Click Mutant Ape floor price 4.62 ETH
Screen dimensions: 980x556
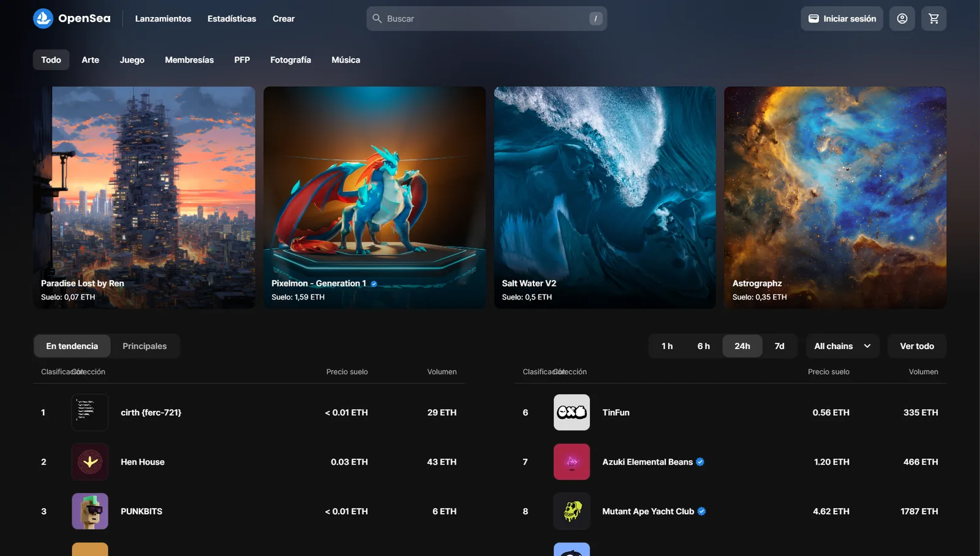831,511
